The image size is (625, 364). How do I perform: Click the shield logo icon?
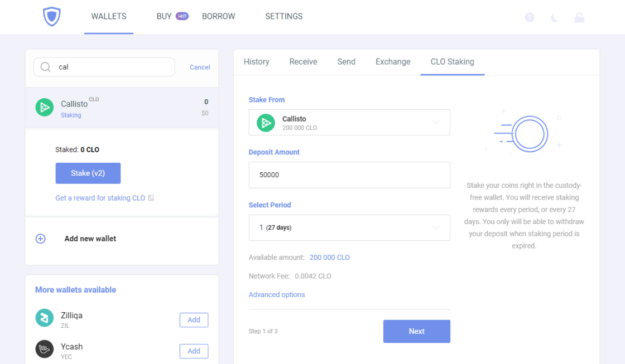(52, 16)
